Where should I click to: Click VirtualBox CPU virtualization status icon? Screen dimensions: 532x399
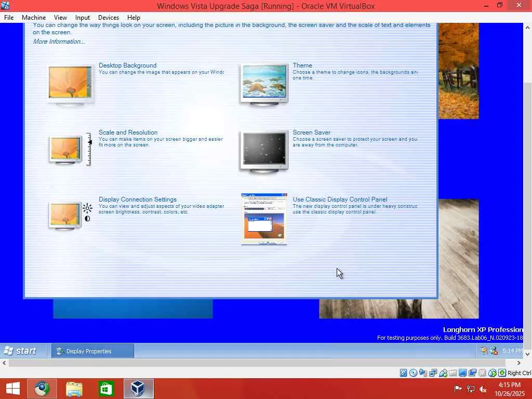(x=482, y=373)
